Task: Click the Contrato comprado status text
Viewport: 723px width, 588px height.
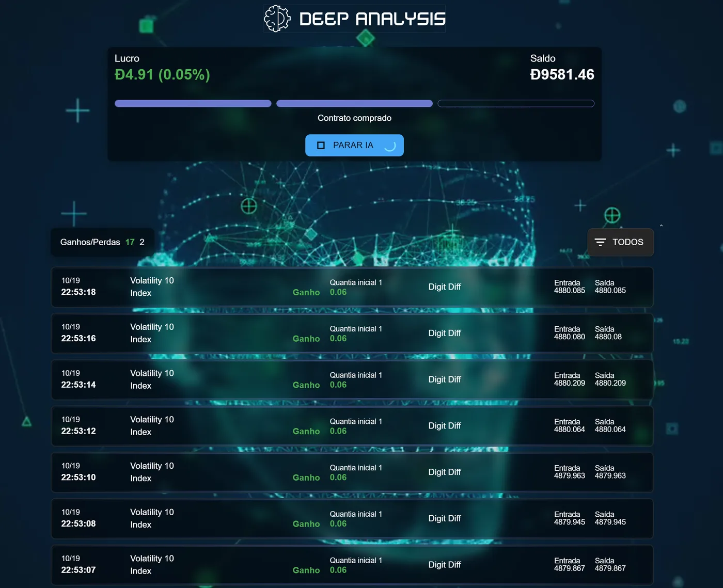Action: click(354, 118)
